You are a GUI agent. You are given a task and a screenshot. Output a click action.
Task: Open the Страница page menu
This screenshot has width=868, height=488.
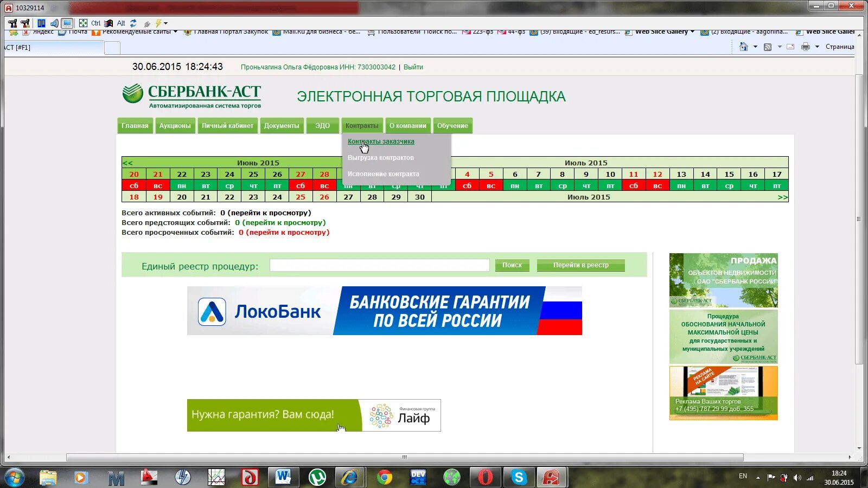pyautogui.click(x=840, y=47)
